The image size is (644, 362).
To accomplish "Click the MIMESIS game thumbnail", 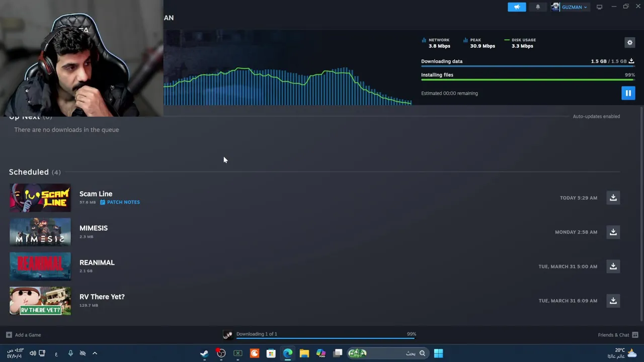I will click(x=40, y=232).
